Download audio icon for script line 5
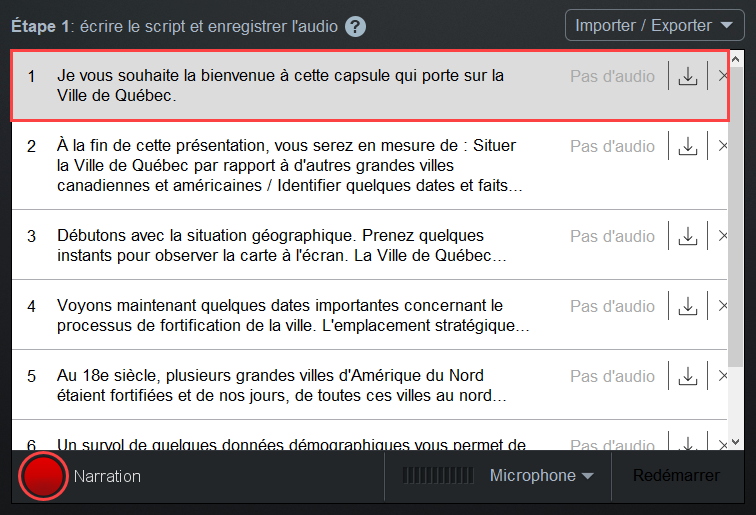The image size is (756, 515). point(688,376)
